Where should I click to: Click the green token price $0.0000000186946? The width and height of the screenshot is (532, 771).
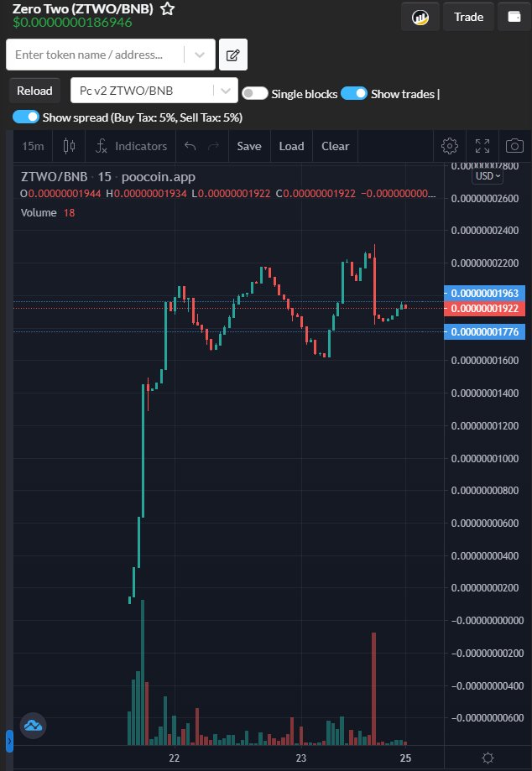pyautogui.click(x=73, y=23)
